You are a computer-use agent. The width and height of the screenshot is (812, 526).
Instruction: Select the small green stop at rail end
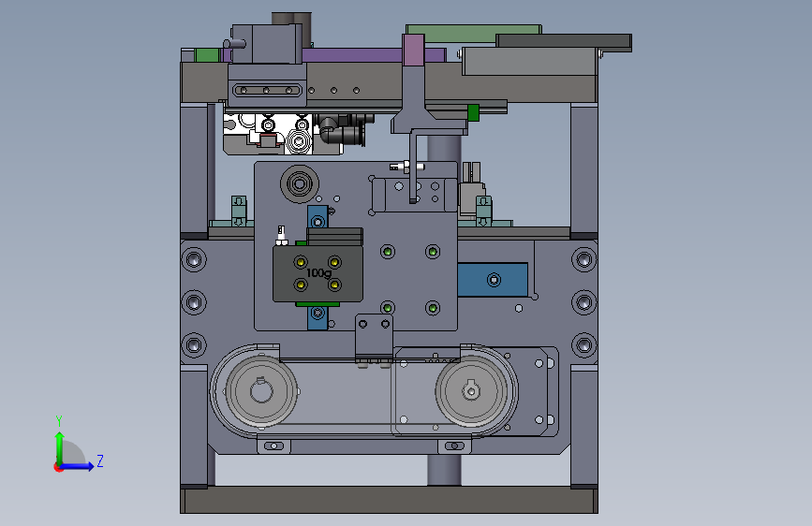[473, 112]
